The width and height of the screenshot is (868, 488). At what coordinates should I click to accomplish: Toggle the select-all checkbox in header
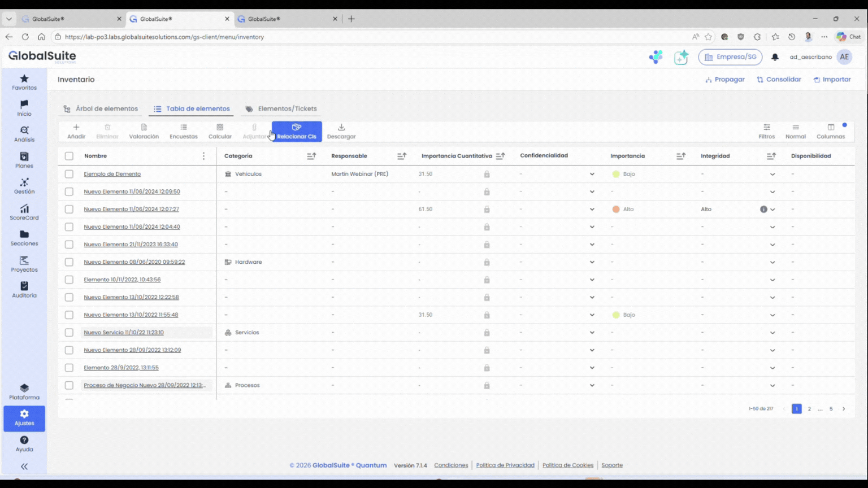69,156
